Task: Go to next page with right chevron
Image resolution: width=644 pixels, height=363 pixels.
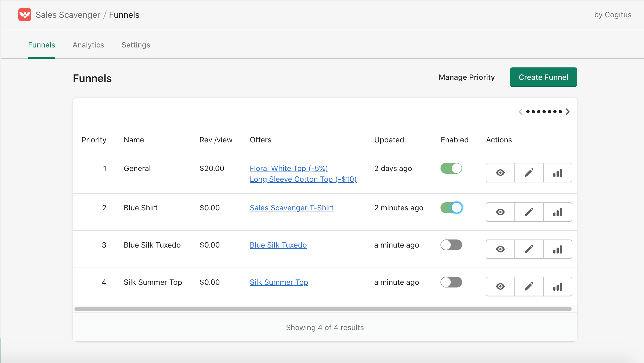Action: (x=568, y=112)
